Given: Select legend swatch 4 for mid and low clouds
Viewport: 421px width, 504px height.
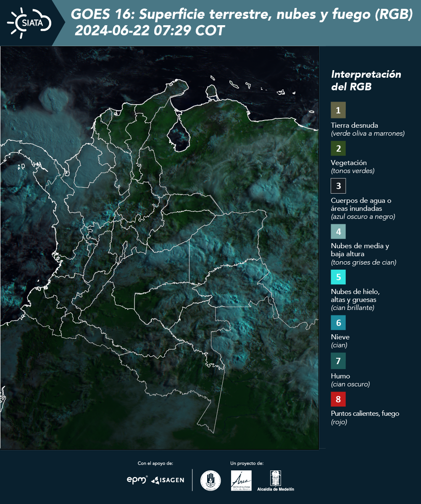Looking at the screenshot, I should pyautogui.click(x=338, y=231).
